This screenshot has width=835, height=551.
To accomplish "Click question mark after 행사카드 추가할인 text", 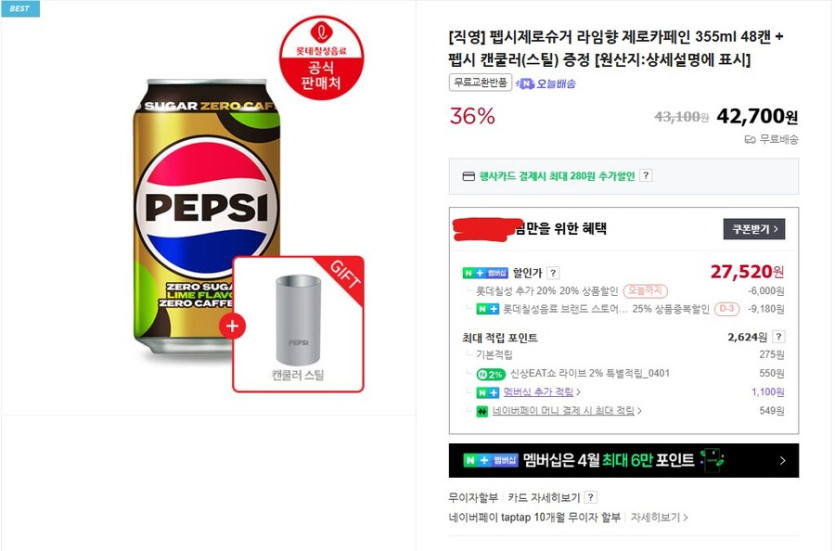I will [646, 176].
